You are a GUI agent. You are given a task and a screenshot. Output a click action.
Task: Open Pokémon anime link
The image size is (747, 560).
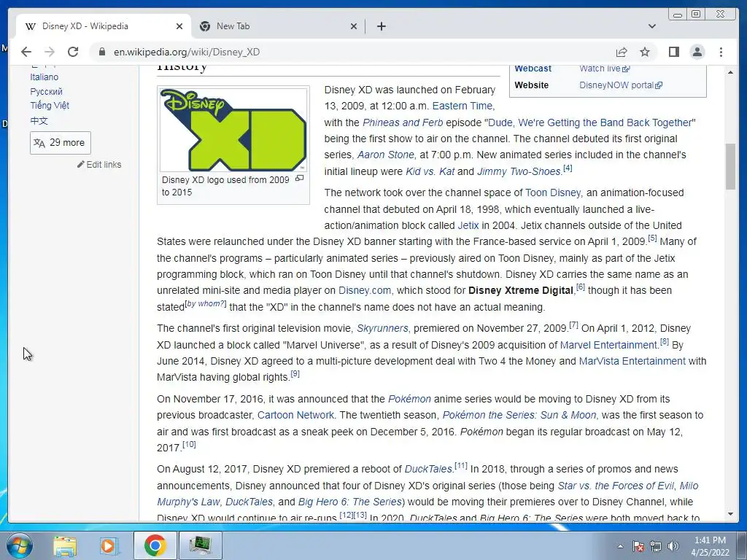(409, 399)
